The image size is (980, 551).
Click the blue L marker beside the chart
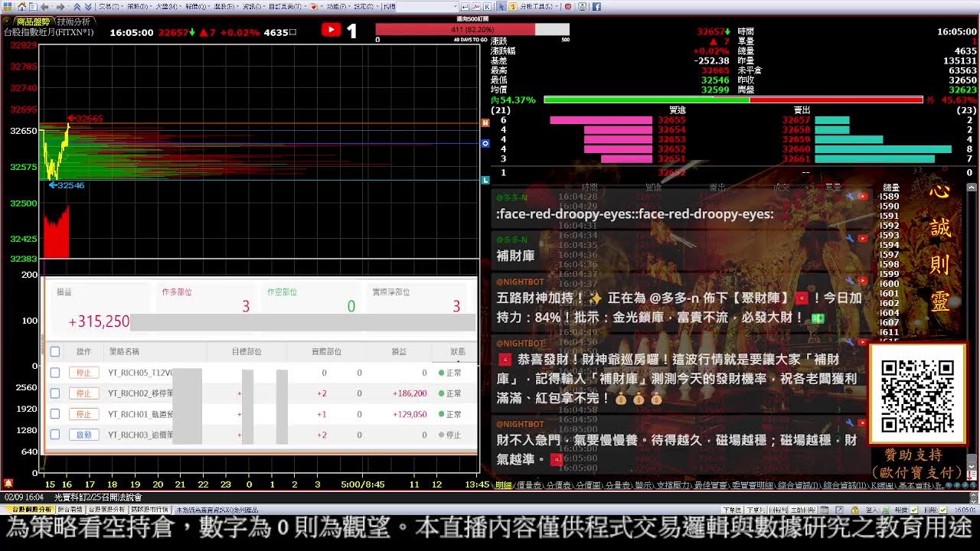pyautogui.click(x=485, y=180)
